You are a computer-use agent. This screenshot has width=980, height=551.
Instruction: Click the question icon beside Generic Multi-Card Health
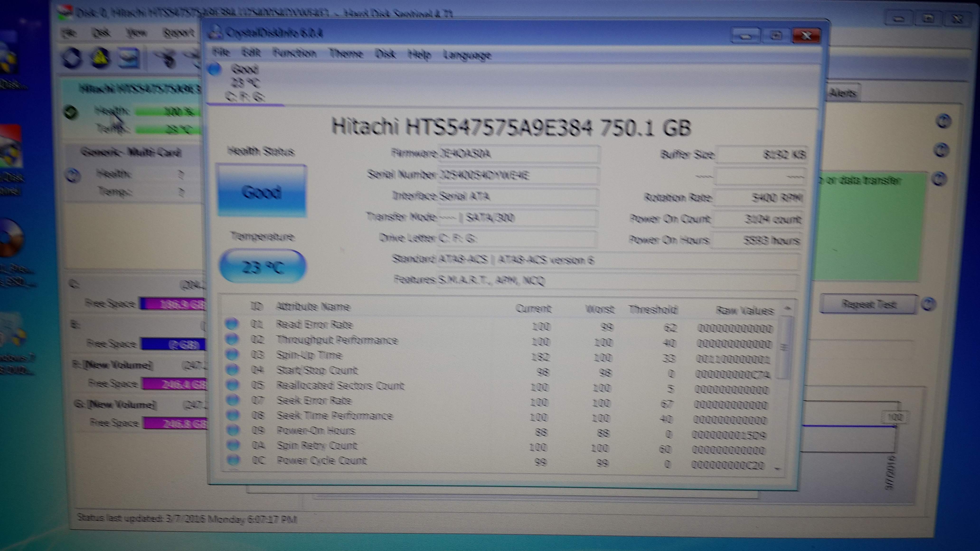pyautogui.click(x=73, y=175)
